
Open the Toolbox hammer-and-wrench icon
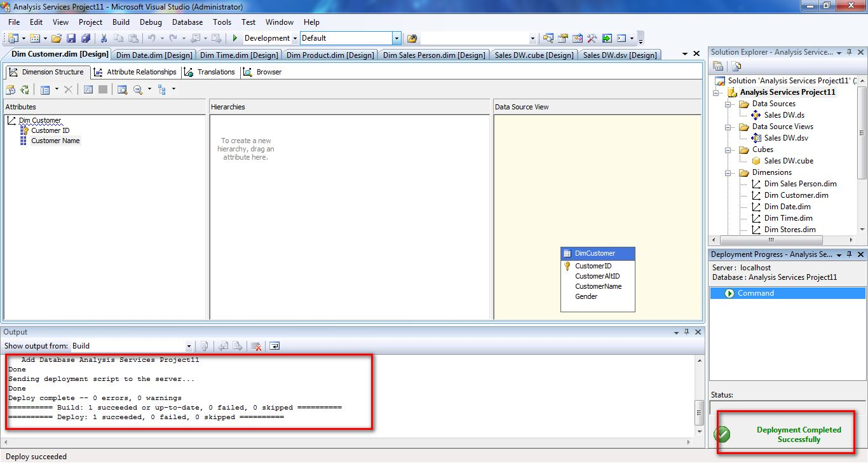[x=592, y=38]
